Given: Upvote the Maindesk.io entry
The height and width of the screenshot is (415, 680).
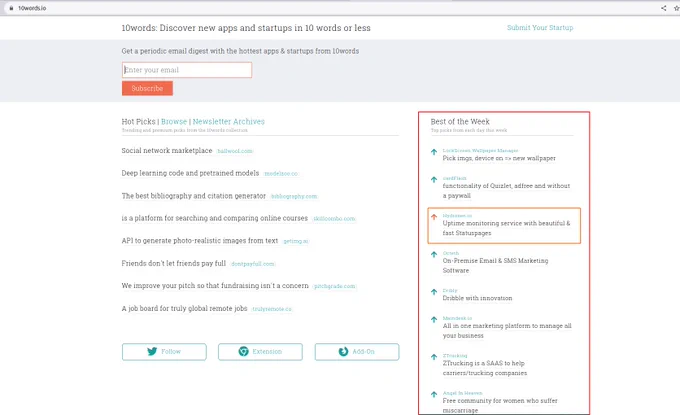Looking at the screenshot, I should (434, 320).
